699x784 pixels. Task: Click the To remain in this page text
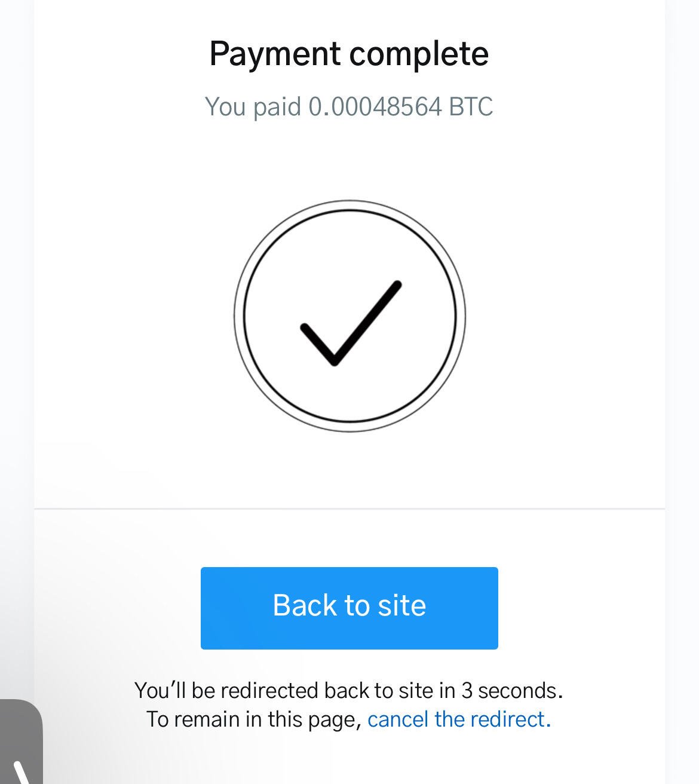[254, 719]
